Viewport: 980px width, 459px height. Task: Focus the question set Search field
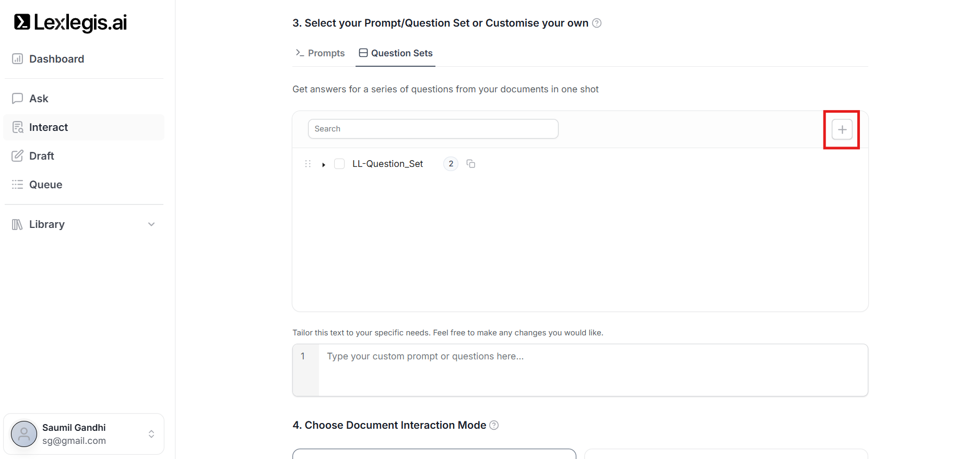(433, 129)
